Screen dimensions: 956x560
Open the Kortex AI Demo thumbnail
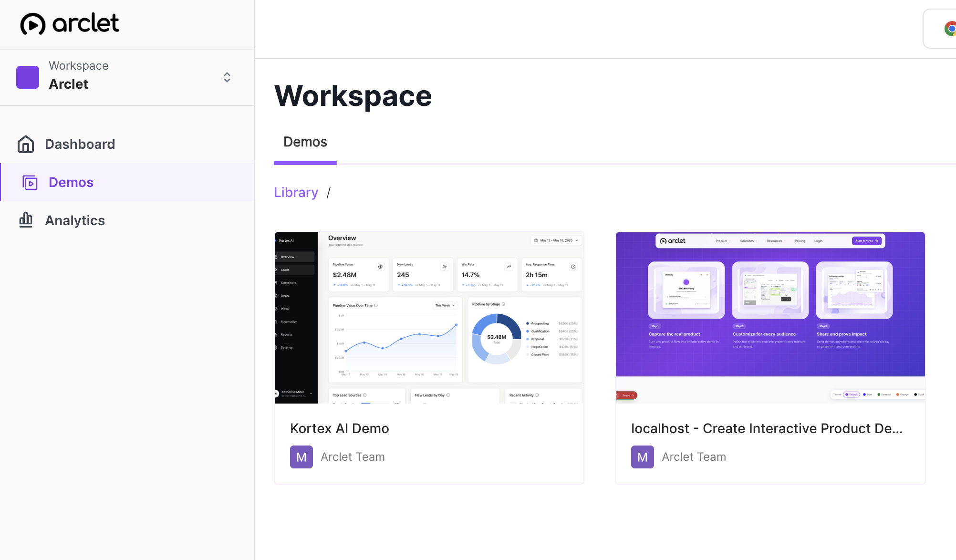(x=429, y=318)
